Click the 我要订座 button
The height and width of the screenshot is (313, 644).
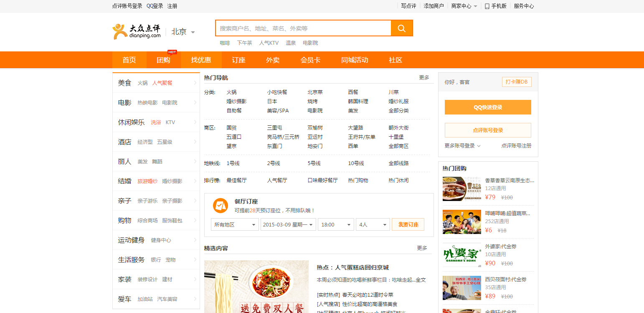408,224
